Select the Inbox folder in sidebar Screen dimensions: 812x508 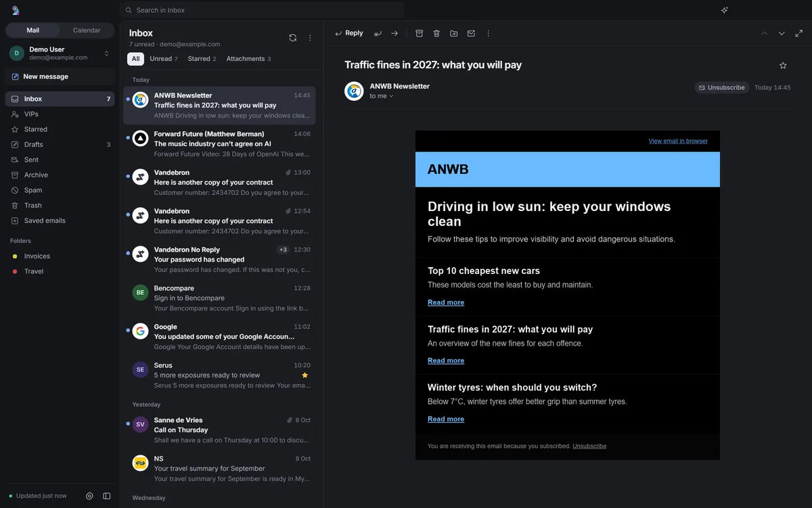[60, 99]
